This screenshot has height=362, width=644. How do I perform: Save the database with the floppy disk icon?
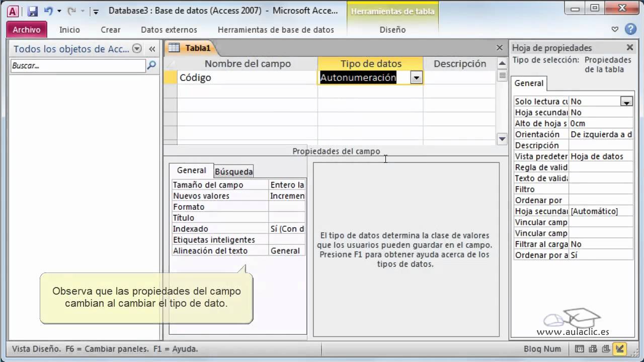32,11
